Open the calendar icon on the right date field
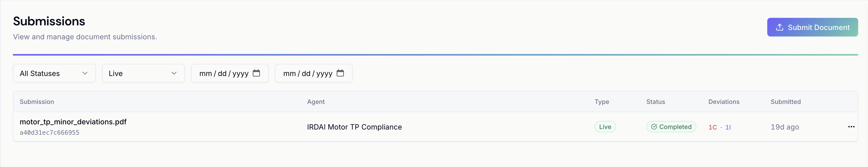868x167 pixels. click(340, 73)
